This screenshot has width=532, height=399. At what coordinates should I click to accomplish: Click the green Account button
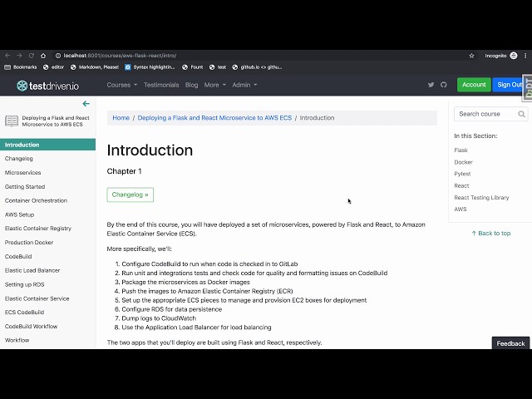tap(474, 85)
